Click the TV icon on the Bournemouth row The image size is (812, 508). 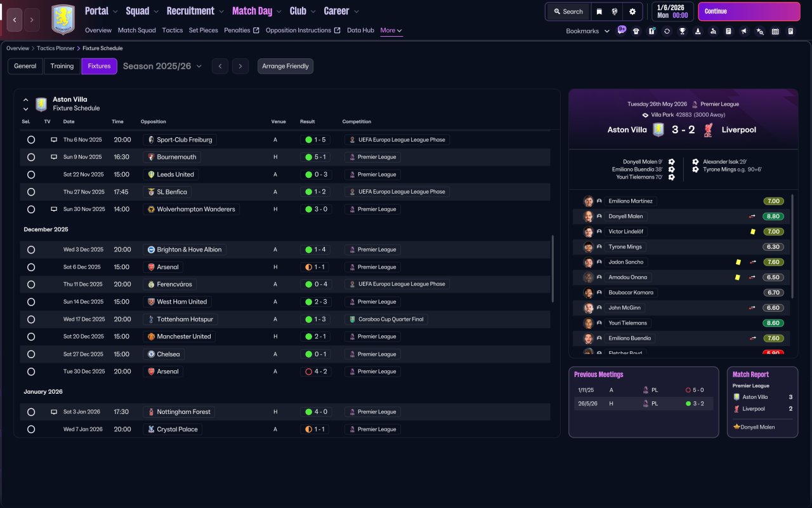54,157
